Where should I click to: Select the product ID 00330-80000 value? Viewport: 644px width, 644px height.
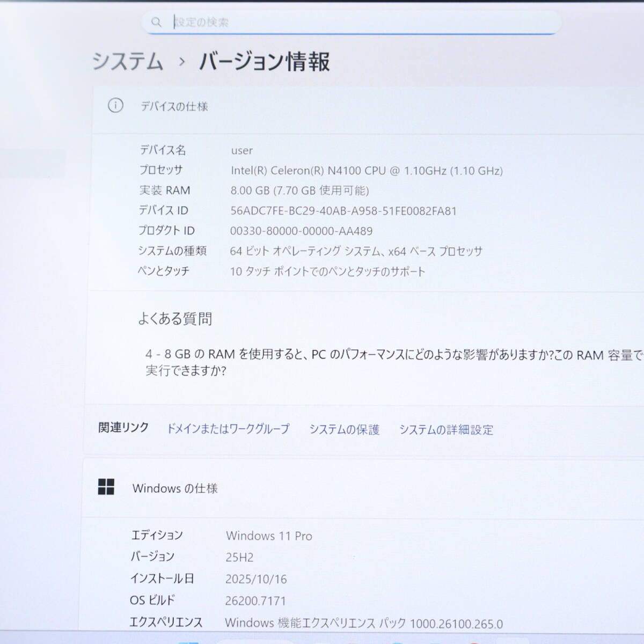301,231
